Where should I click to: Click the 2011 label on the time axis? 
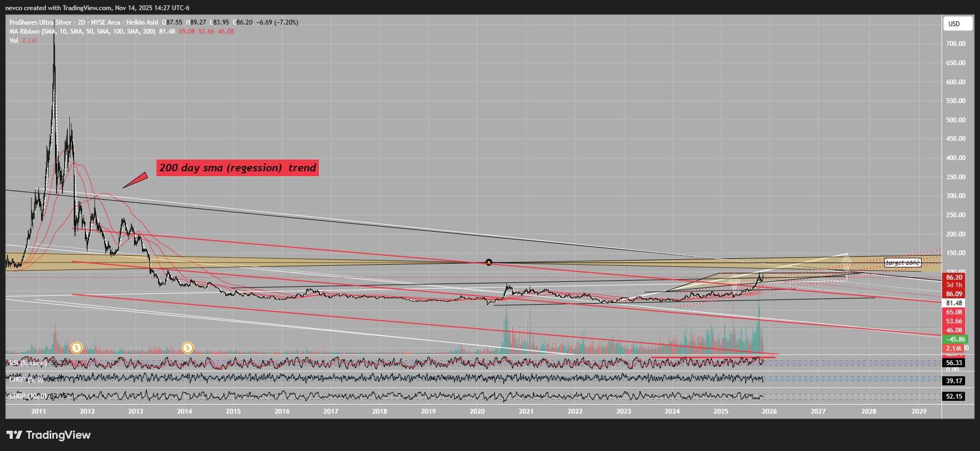[38, 412]
